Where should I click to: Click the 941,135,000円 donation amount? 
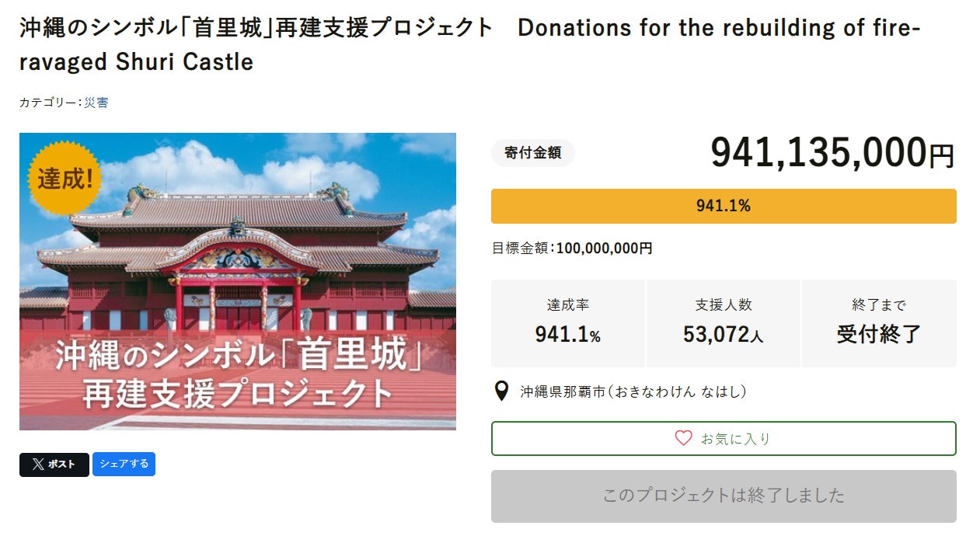pyautogui.click(x=832, y=153)
